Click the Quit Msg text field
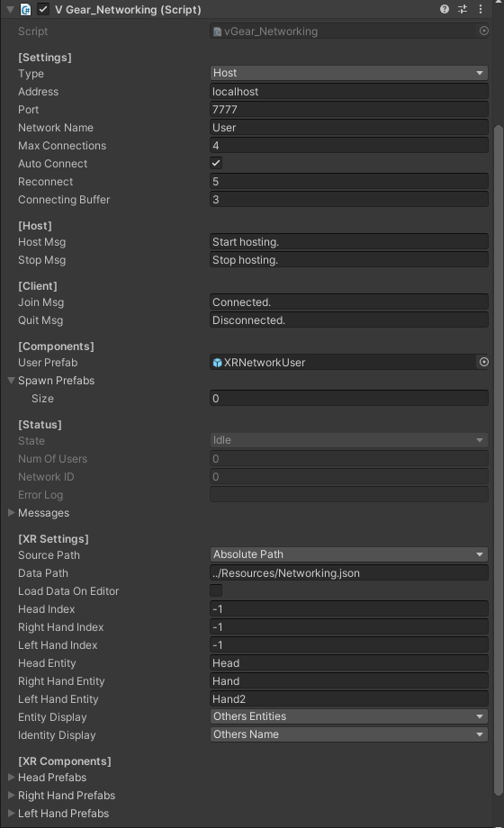This screenshot has height=828, width=504. click(348, 320)
